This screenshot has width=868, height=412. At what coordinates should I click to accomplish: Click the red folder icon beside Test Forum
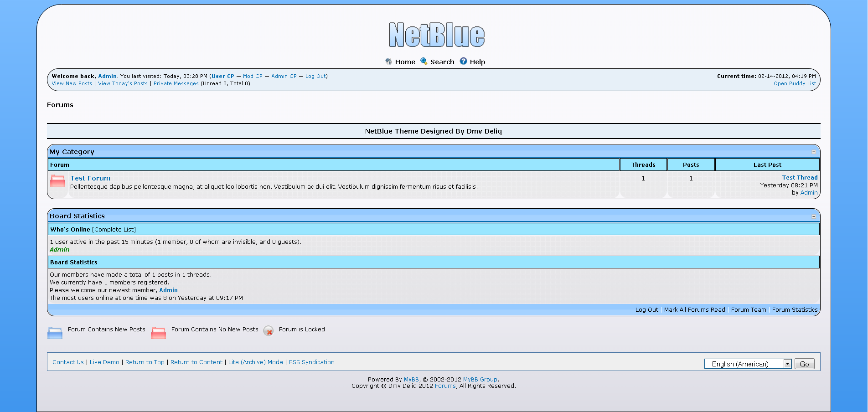(x=57, y=181)
